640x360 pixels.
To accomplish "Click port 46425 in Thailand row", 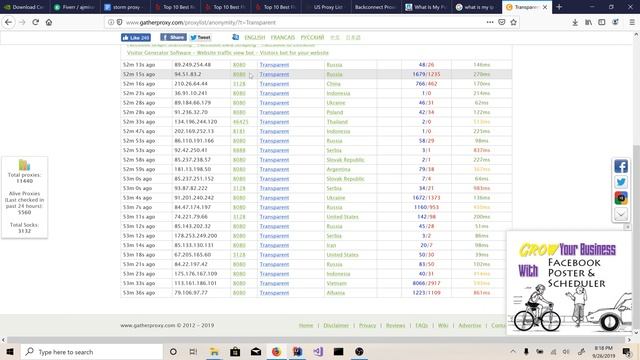I will [240, 122].
